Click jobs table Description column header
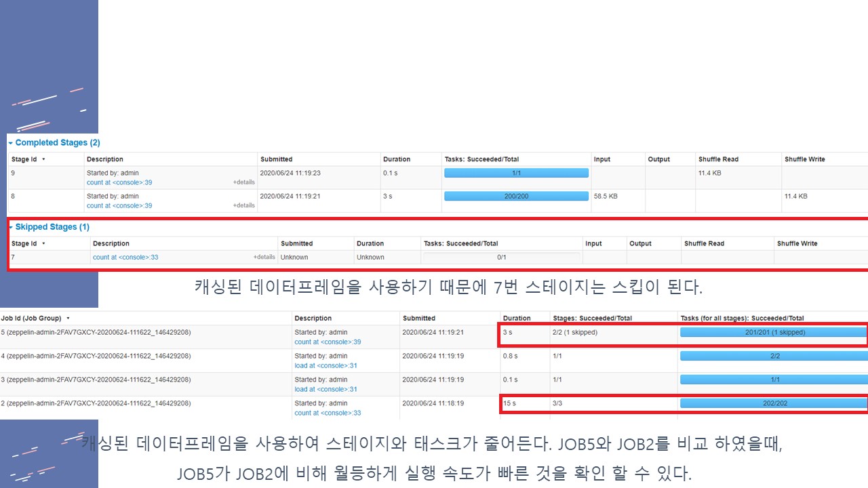 [x=313, y=318]
